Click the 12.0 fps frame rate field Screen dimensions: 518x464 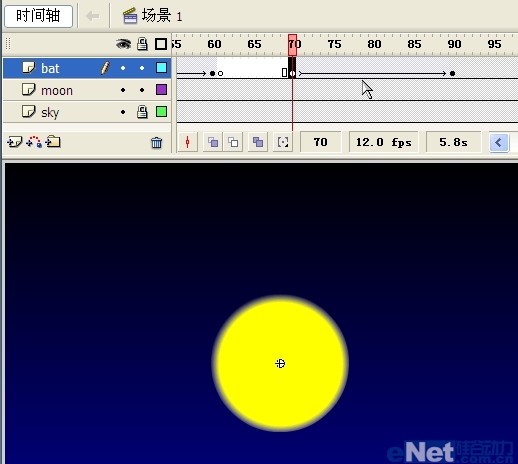point(384,142)
